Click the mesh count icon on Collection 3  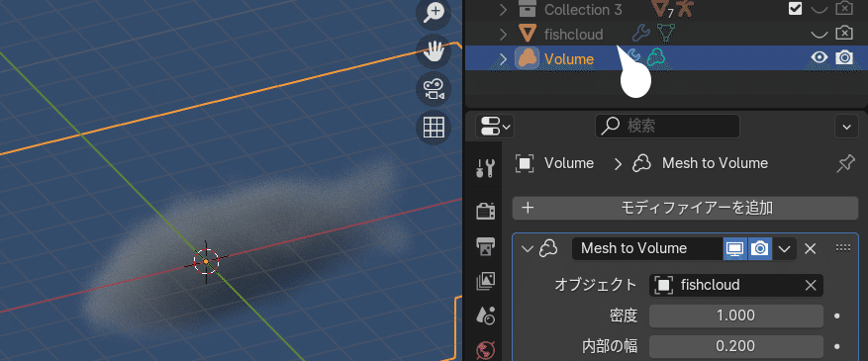[x=661, y=9]
